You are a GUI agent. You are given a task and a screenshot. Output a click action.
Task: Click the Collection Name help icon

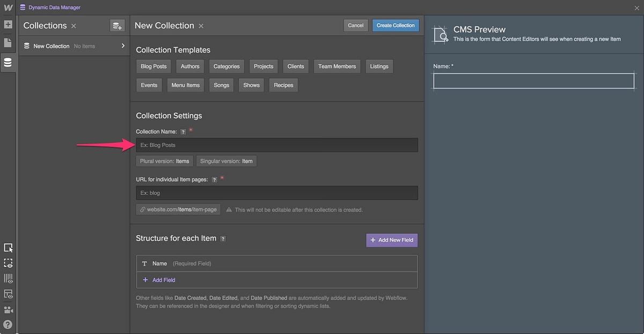tap(183, 132)
